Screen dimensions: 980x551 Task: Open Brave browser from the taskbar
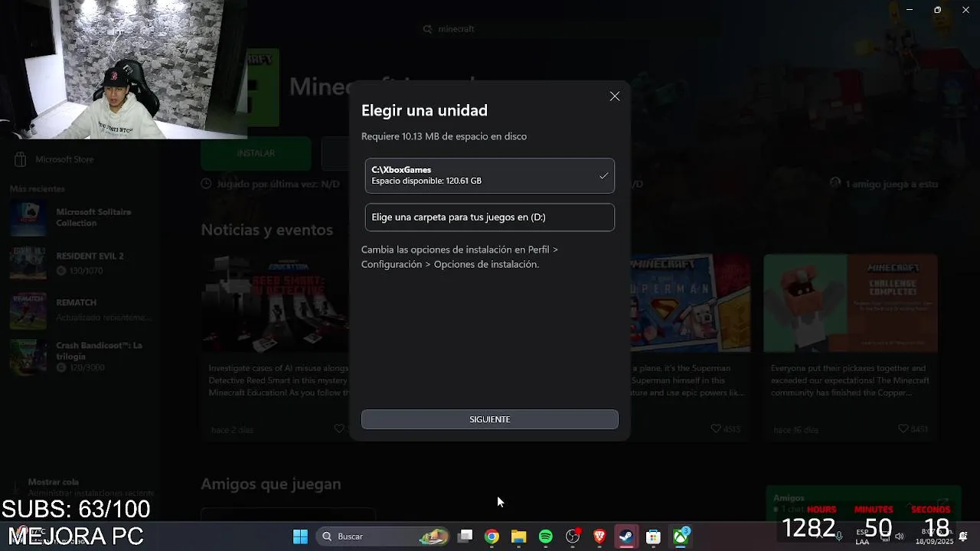point(599,536)
